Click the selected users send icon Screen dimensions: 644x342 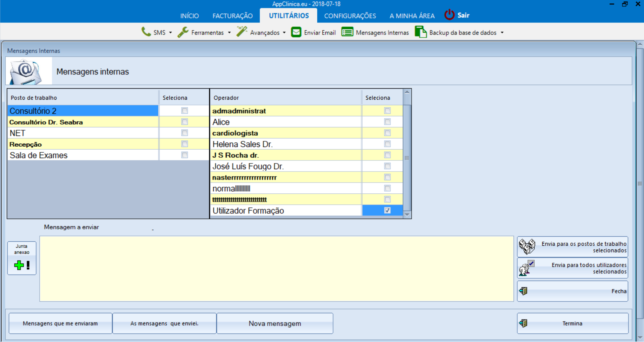click(x=527, y=268)
